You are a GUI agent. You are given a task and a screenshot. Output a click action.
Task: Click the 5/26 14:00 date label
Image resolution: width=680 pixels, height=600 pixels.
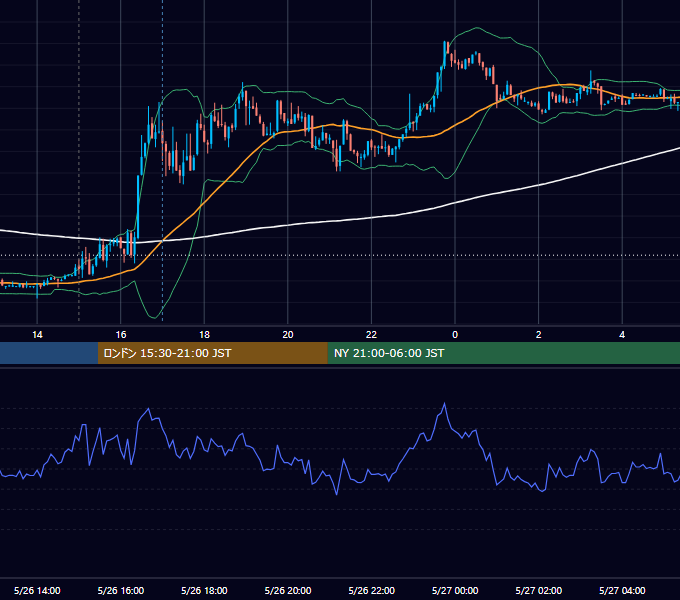(37, 590)
